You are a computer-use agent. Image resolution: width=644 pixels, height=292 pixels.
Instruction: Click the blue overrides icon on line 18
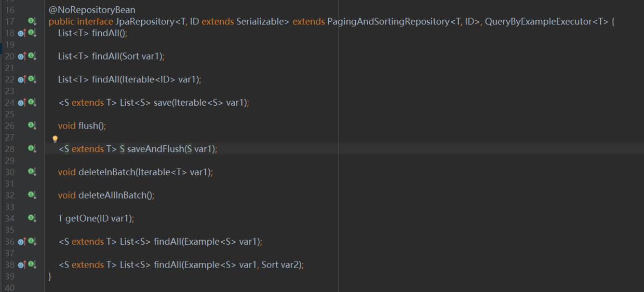21,33
